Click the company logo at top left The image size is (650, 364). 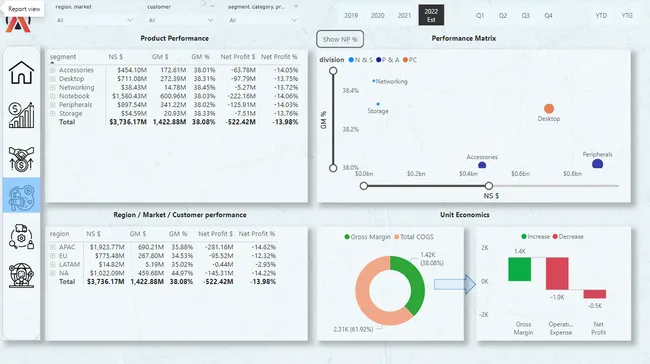tap(18, 24)
